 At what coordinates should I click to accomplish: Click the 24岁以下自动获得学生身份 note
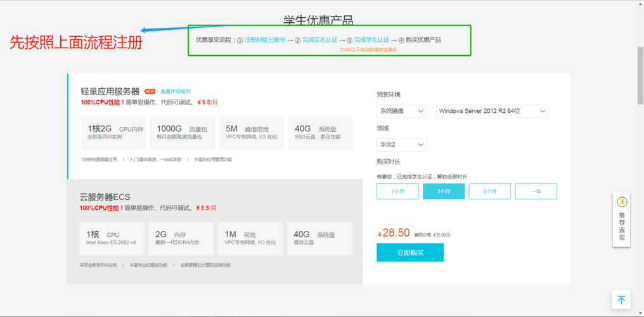368,49
